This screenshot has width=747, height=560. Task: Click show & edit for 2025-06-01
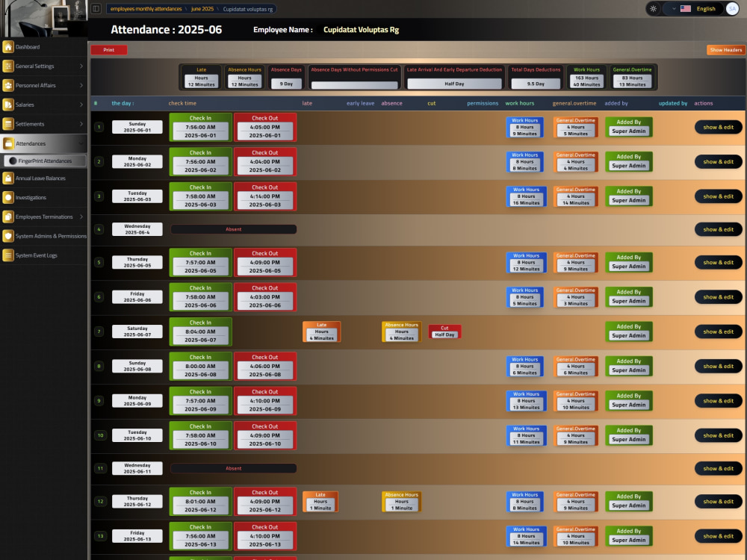point(719,127)
